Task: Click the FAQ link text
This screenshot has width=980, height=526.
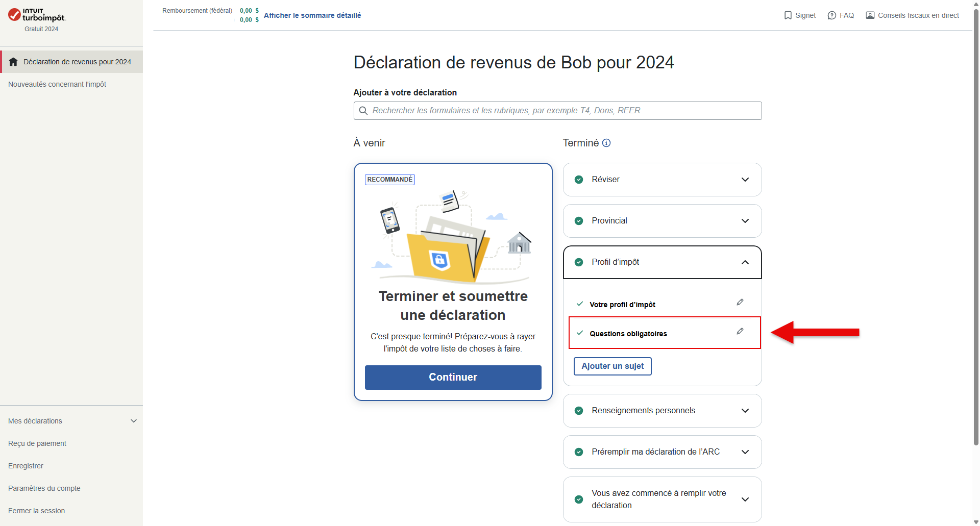Action: coord(847,15)
